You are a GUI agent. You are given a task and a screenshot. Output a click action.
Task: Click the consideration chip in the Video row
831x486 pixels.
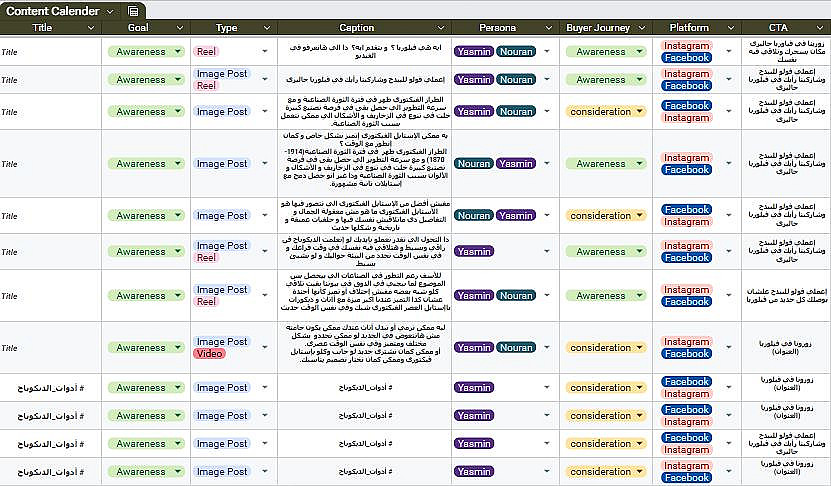tap(601, 348)
